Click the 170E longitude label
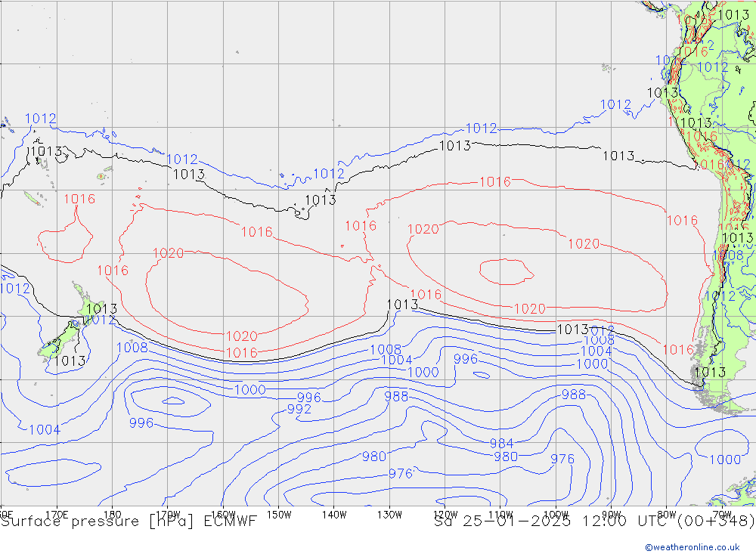This screenshot has height=554, width=756. 57,514
